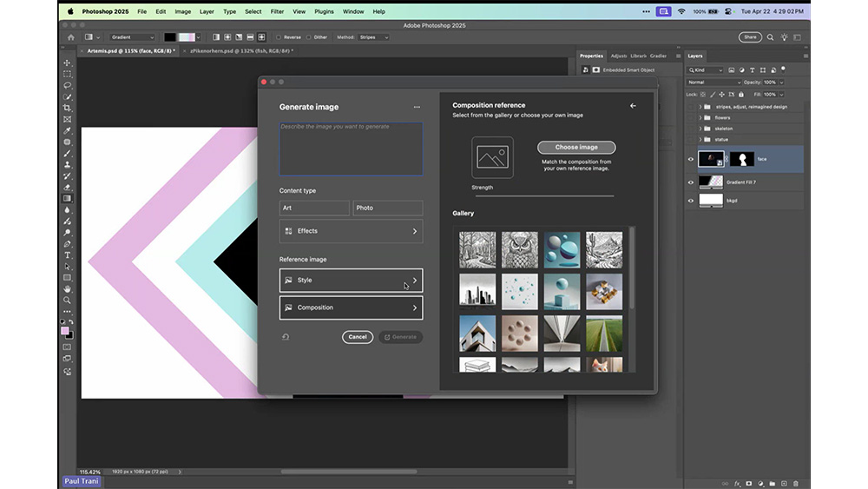The image size is (868, 489).
Task: Select the Art content type
Action: (314, 208)
